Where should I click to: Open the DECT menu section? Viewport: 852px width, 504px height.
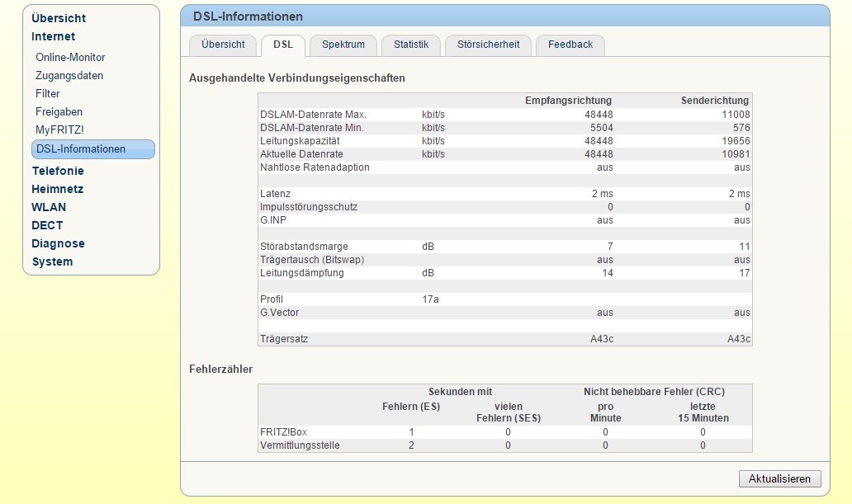(47, 225)
